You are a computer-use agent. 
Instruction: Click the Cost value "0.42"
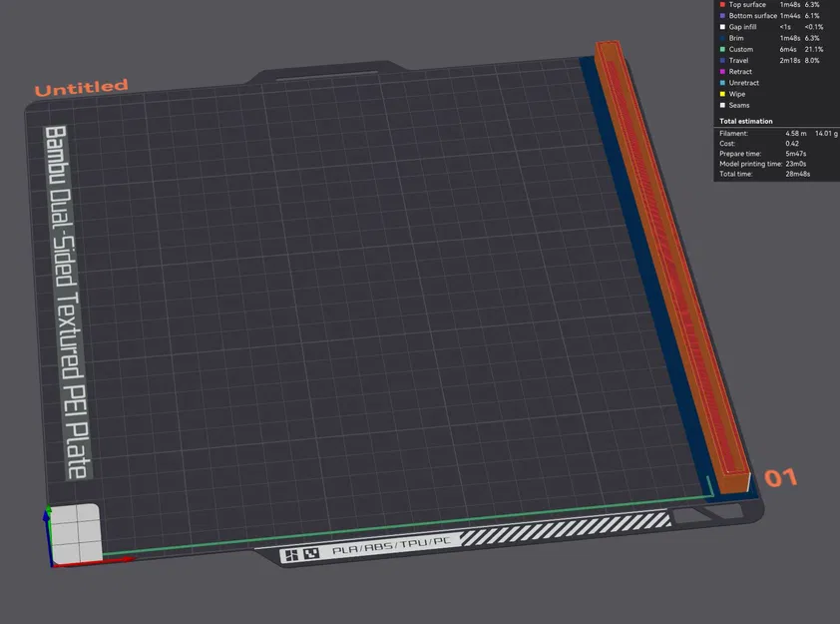pos(792,144)
